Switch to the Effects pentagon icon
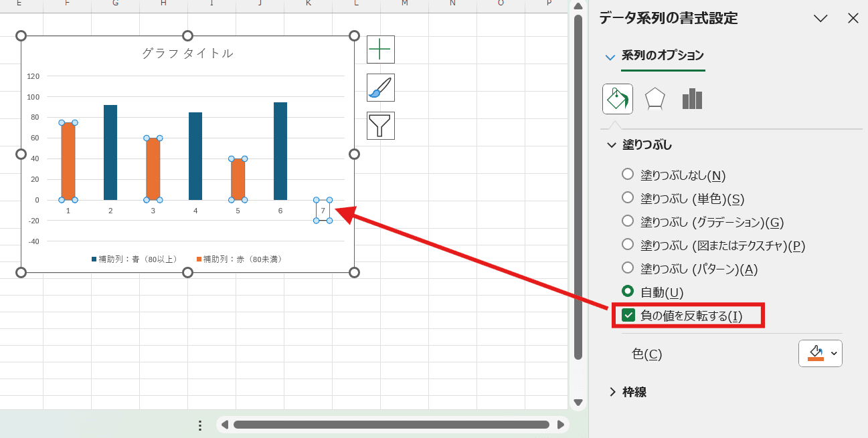The width and height of the screenshot is (868, 438). pos(655,99)
